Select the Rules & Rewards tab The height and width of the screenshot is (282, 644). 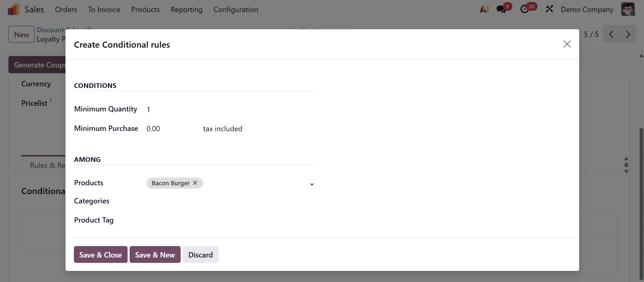(x=44, y=165)
